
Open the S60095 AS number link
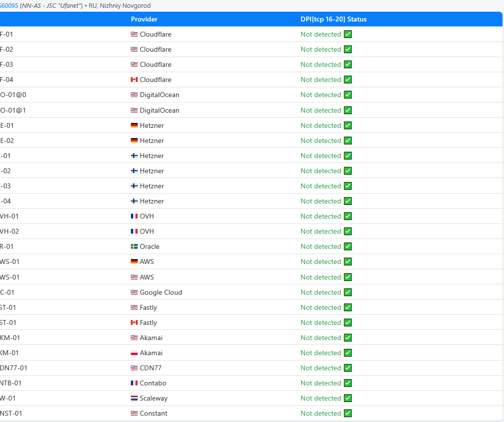pyautogui.click(x=9, y=6)
